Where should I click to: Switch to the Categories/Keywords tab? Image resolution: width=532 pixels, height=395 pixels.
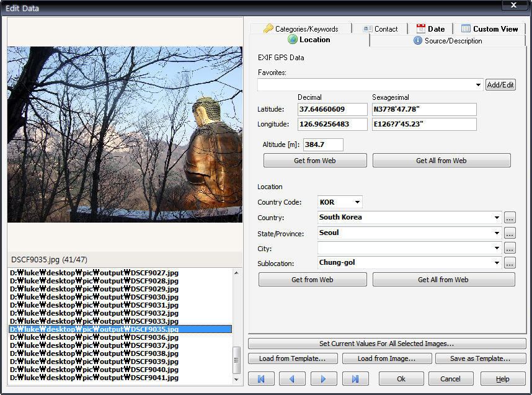301,29
